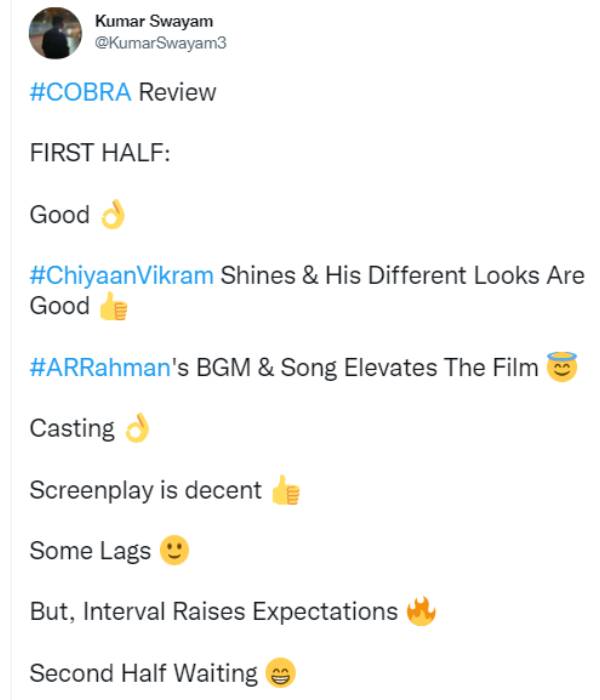Click the Review text beside #COBRA
Image resolution: width=600 pixels, height=700 pixels.
177,93
